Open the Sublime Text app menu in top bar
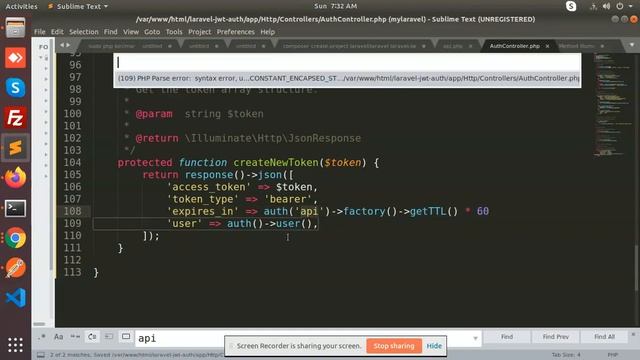 coord(78,6)
